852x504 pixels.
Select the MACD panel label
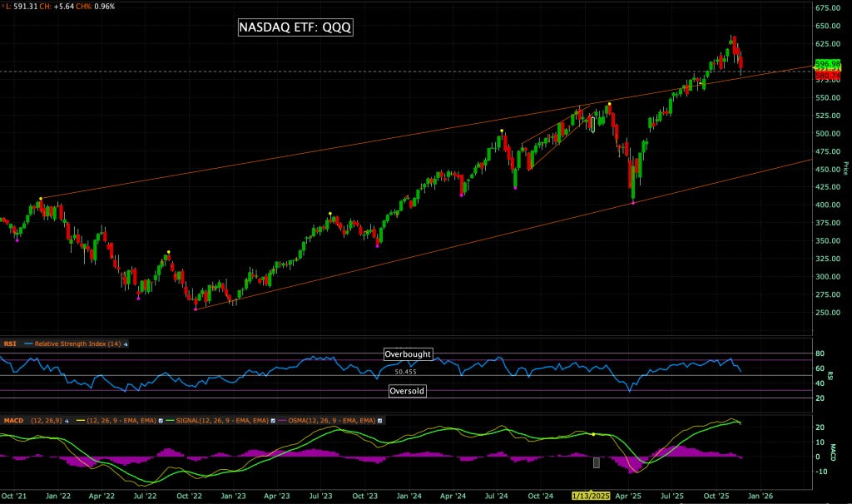click(x=13, y=421)
